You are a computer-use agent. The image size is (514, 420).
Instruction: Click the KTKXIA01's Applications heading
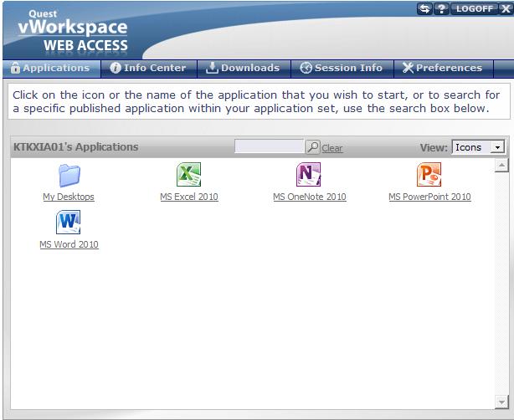click(75, 147)
